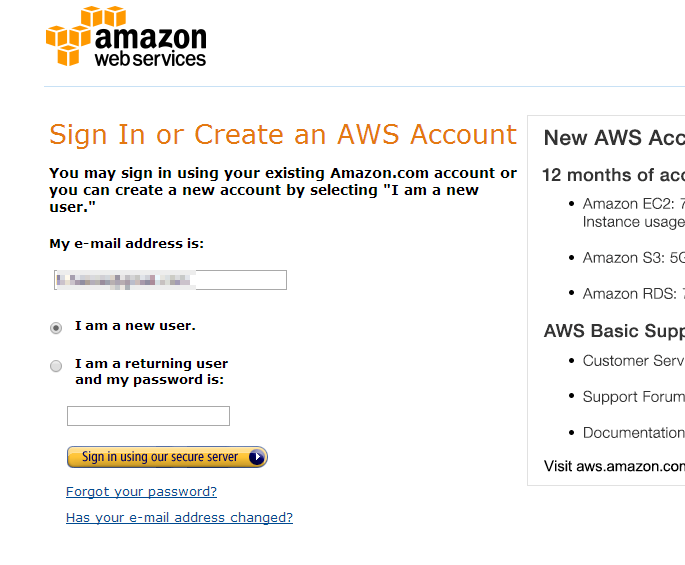Select the 'I am a returning user' radio button
The height and width of the screenshot is (565, 685).
pyautogui.click(x=56, y=366)
